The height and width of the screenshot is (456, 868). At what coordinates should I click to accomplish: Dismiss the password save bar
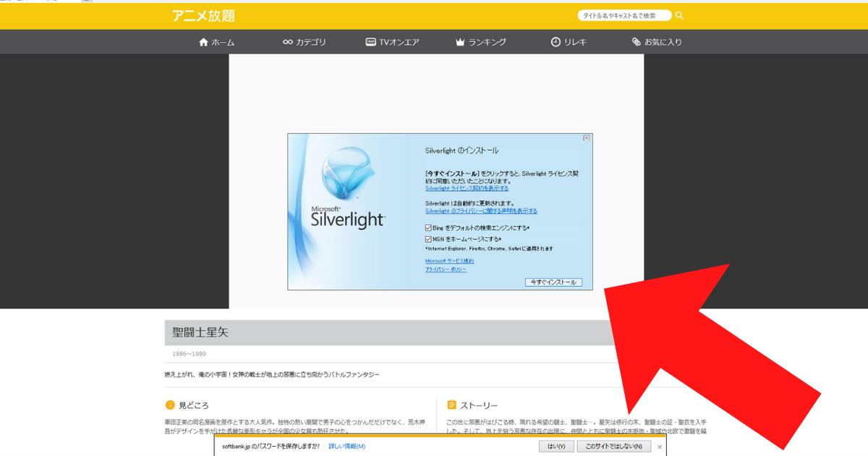[x=659, y=447]
